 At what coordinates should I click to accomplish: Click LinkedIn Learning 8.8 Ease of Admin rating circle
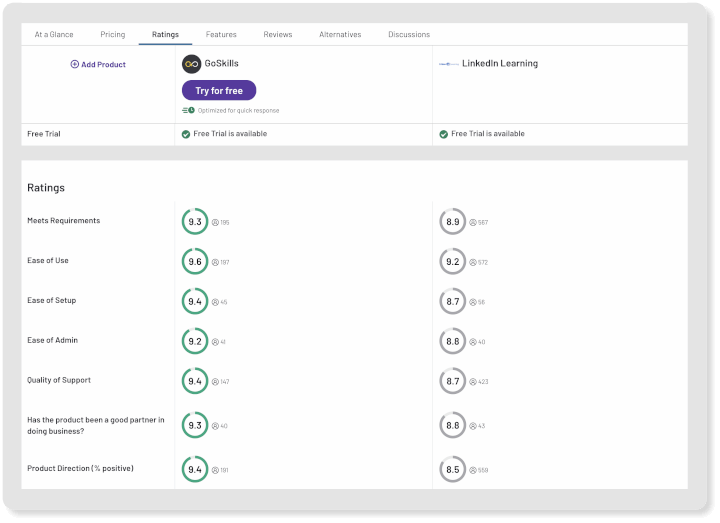453,341
